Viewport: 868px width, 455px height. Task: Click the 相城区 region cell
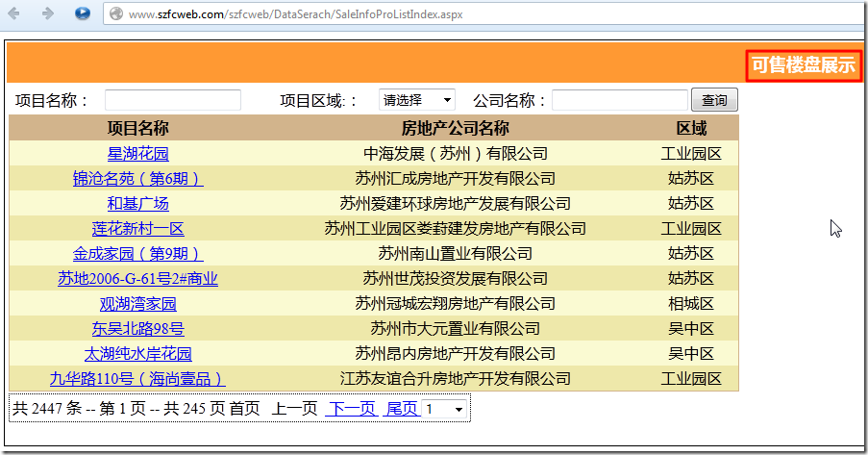click(691, 304)
